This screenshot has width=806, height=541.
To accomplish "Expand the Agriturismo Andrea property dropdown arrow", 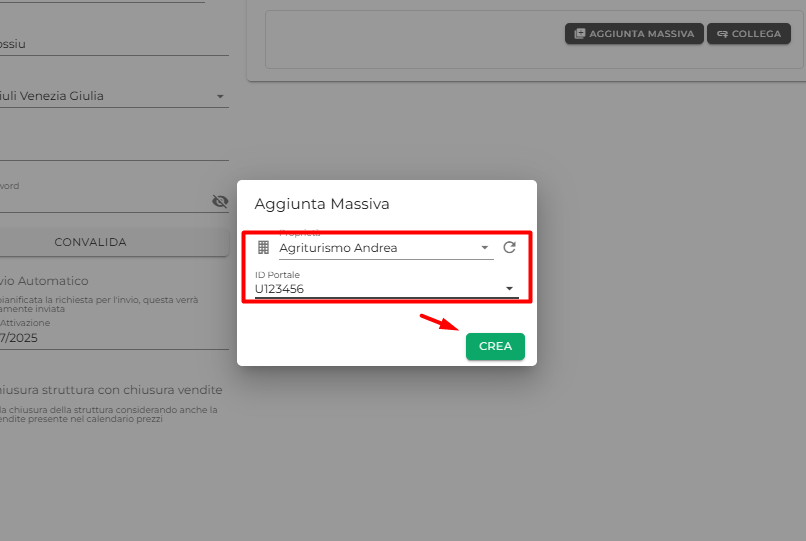I will pyautogui.click(x=484, y=248).
